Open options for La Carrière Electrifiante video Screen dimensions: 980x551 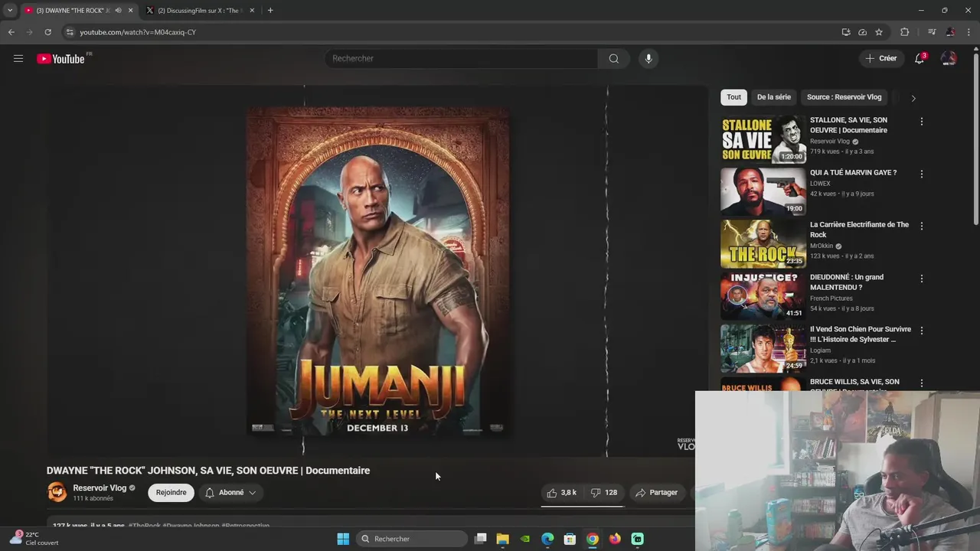click(922, 226)
